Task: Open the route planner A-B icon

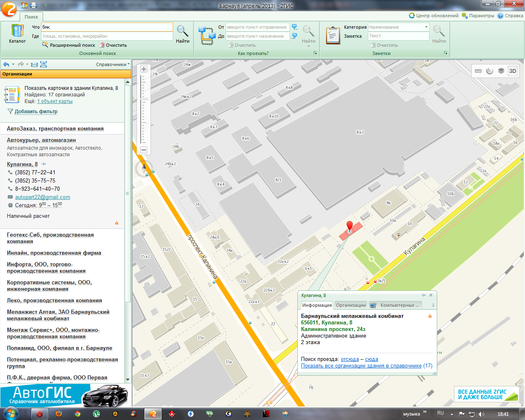Action: [x=206, y=36]
